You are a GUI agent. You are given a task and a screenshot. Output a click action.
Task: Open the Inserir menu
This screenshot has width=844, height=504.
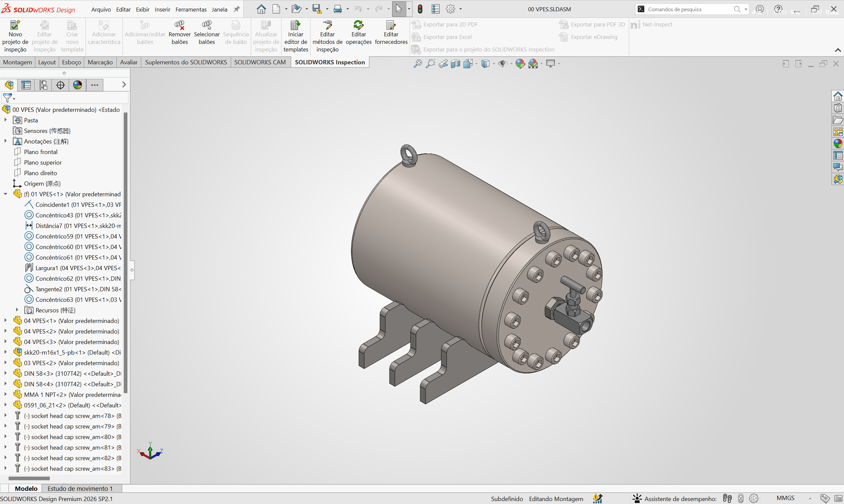[162, 10]
